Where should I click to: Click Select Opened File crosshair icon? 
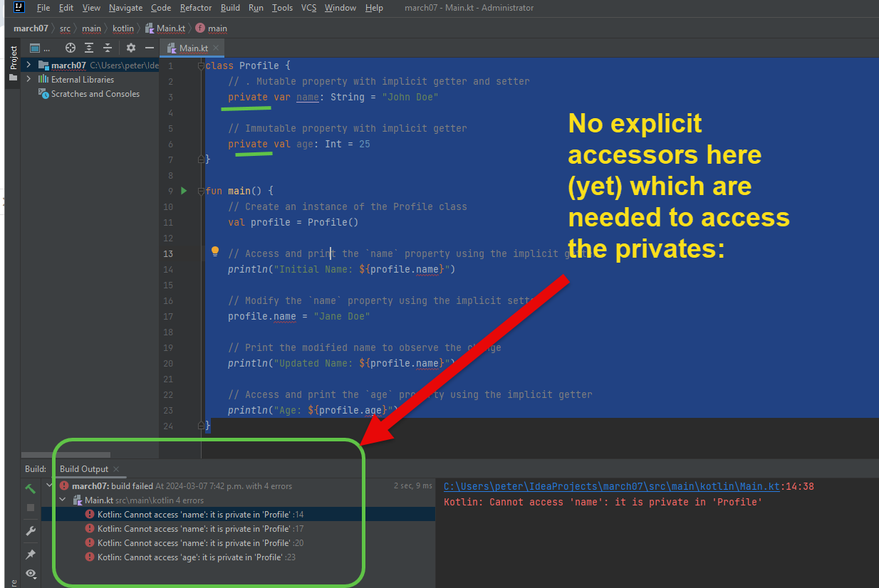[x=71, y=48]
